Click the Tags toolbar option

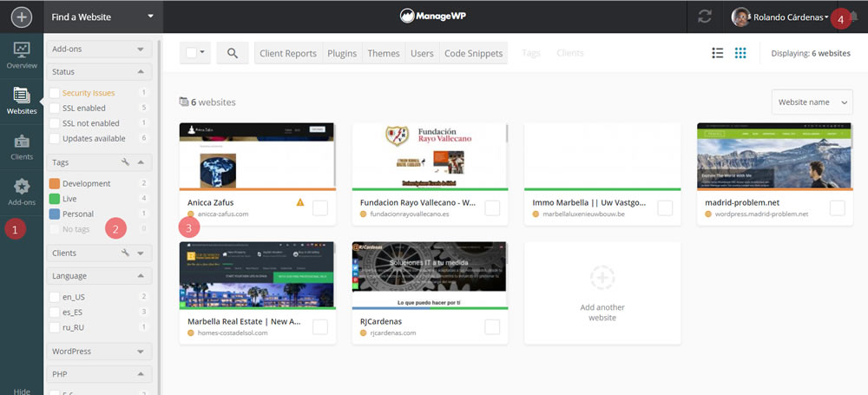(x=531, y=53)
